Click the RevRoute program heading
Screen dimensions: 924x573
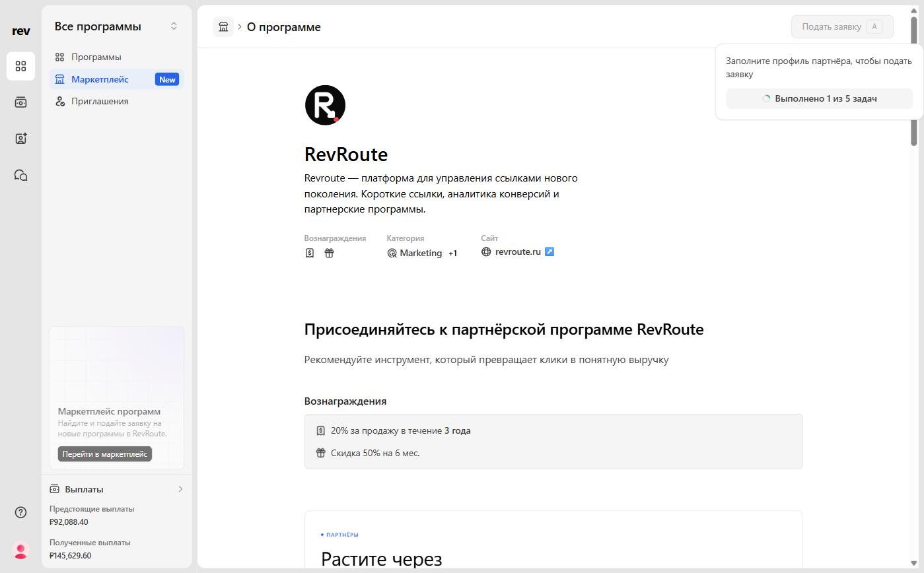[346, 154]
